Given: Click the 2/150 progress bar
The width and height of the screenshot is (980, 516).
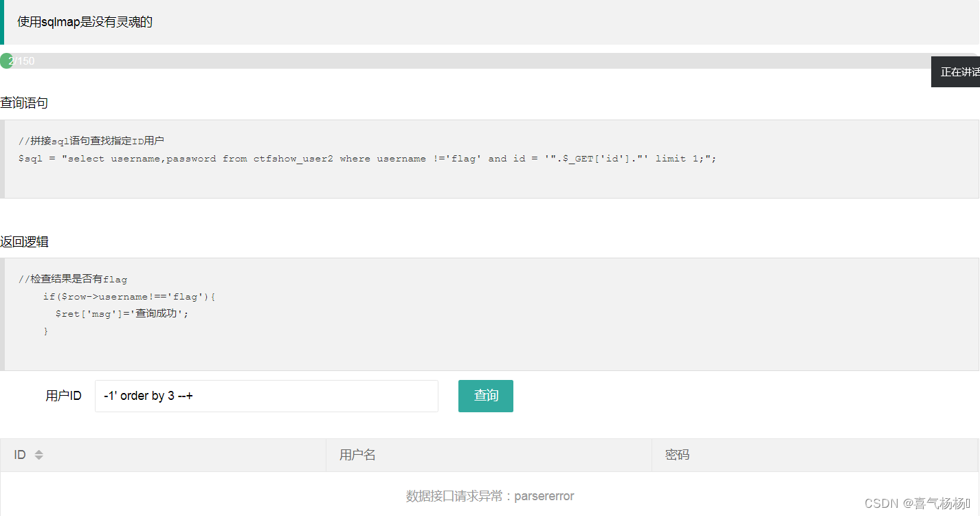Looking at the screenshot, I should coord(490,60).
